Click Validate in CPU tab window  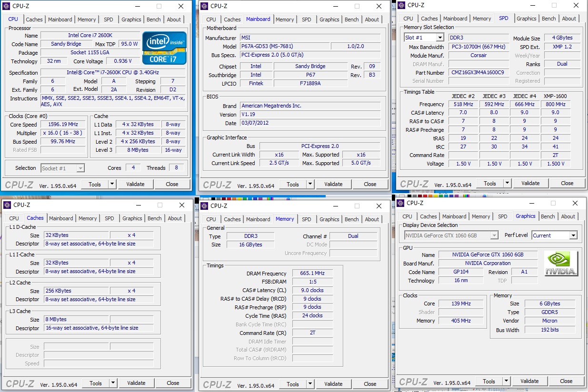point(135,184)
